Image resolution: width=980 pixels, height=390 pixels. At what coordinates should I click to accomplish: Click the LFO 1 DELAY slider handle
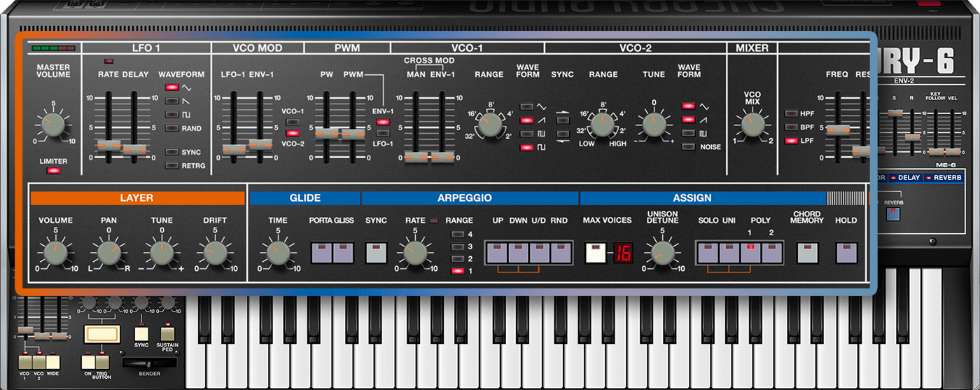134,148
